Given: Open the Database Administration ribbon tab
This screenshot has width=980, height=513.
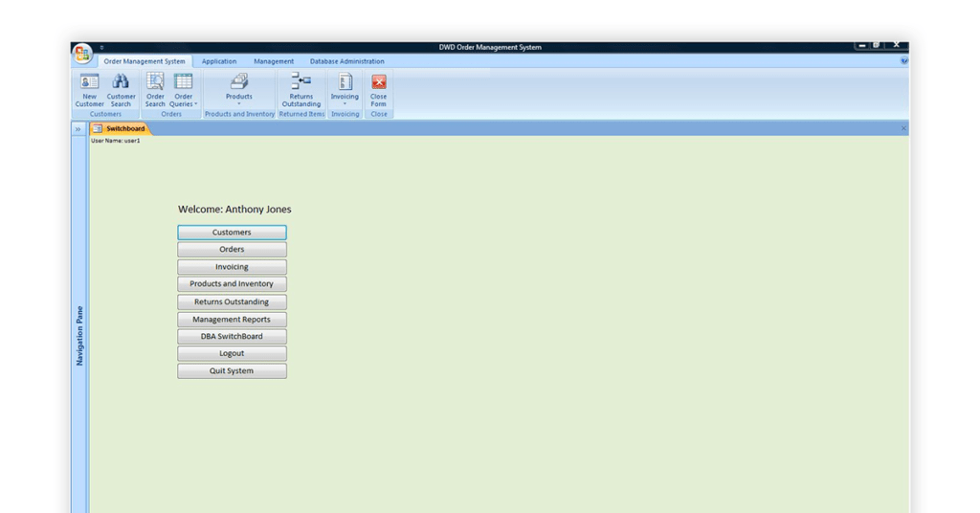Looking at the screenshot, I should point(346,61).
